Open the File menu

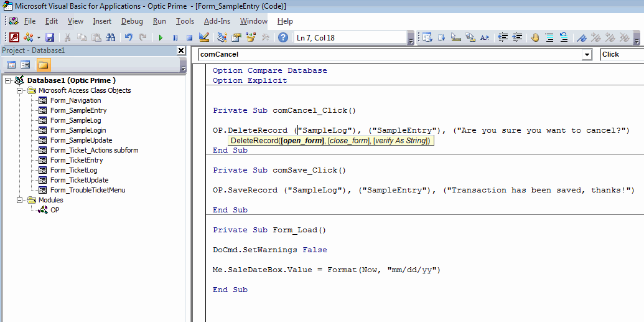(x=30, y=21)
